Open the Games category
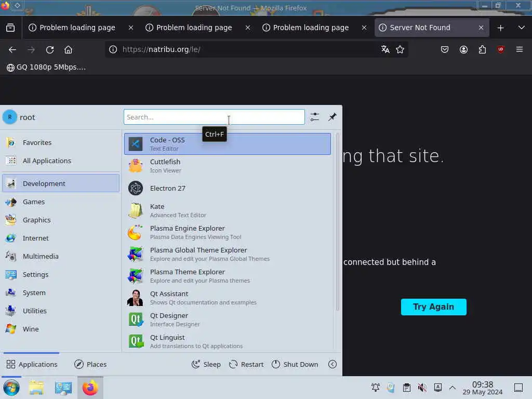The width and height of the screenshot is (532, 399). coord(61,202)
